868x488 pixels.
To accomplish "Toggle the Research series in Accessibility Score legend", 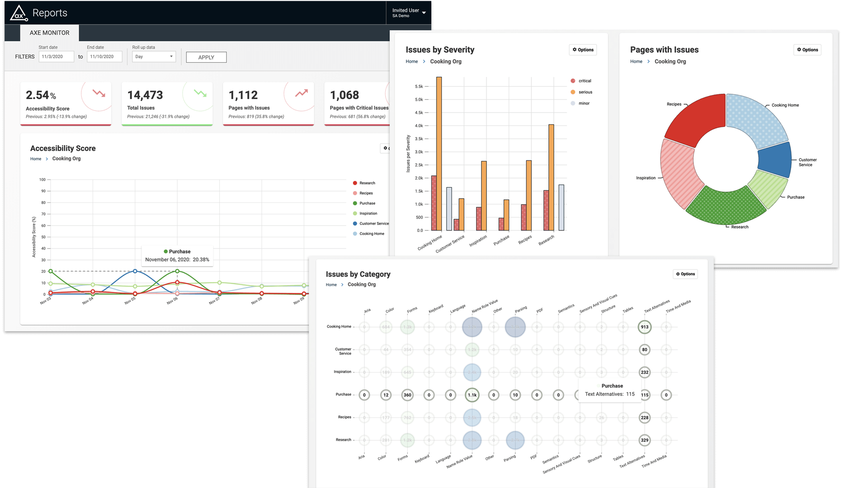I will click(x=366, y=183).
